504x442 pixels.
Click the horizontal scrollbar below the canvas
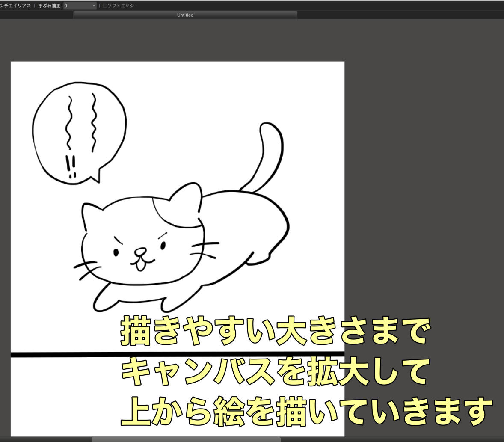click(x=186, y=439)
